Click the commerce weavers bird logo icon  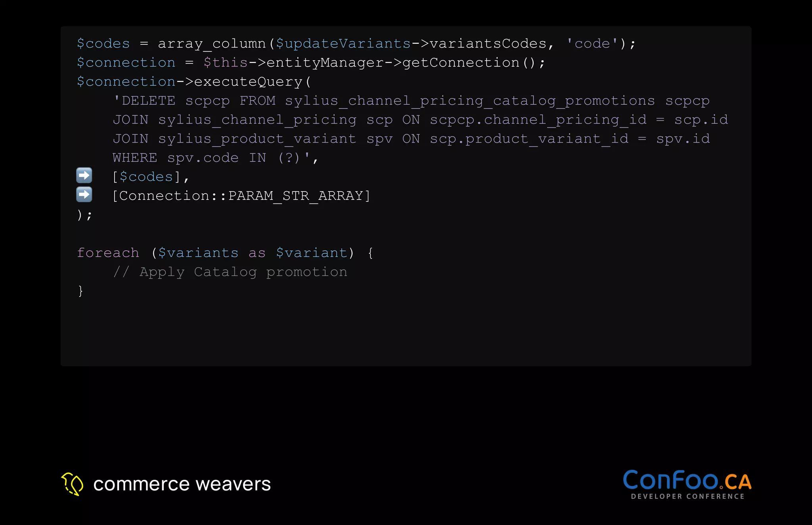tap(72, 484)
